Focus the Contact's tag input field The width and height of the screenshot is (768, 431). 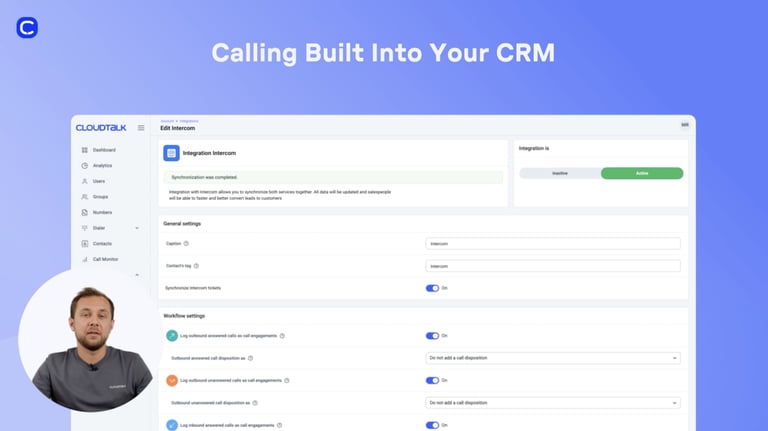[553, 266]
